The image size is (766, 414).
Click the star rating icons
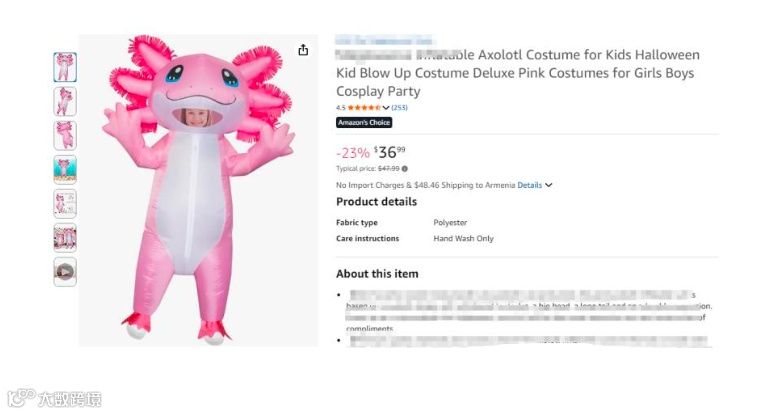[x=364, y=108]
